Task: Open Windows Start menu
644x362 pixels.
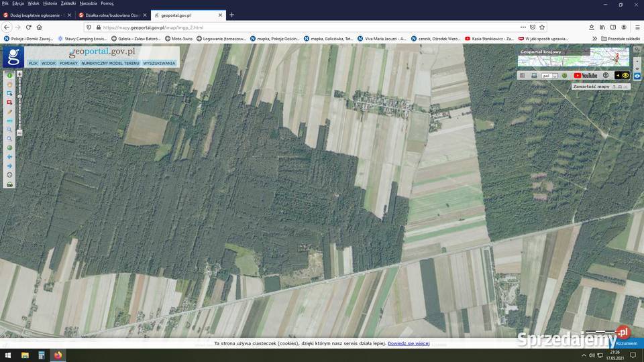Action: pos(8,355)
